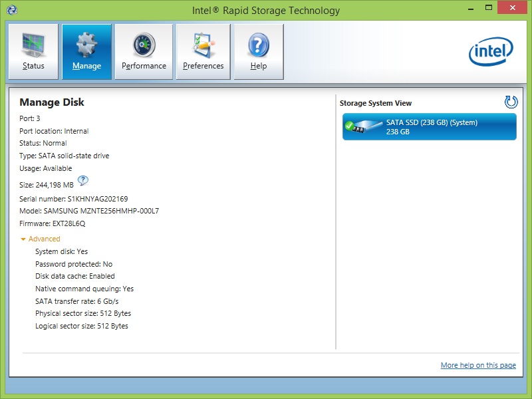Click the Status: Normal line

tap(43, 143)
